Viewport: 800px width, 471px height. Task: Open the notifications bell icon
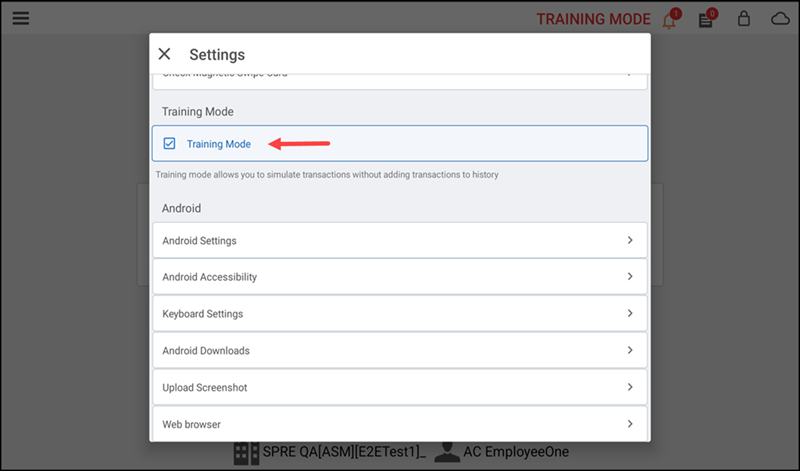coord(669,21)
